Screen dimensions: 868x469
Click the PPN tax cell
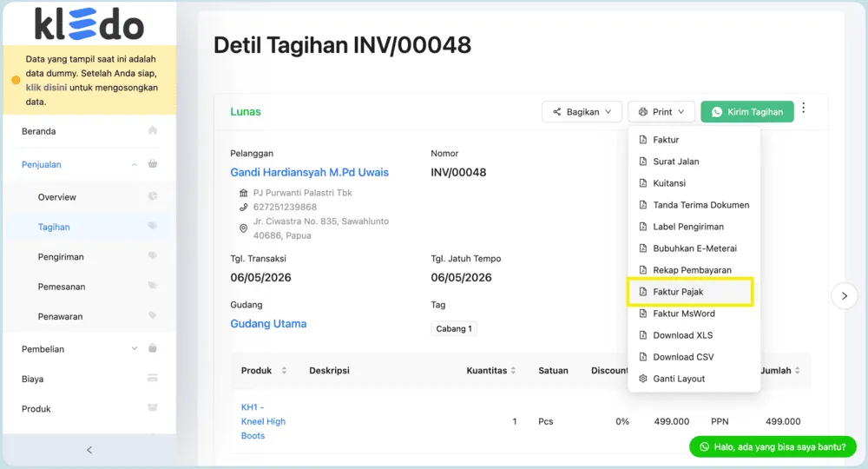click(720, 421)
